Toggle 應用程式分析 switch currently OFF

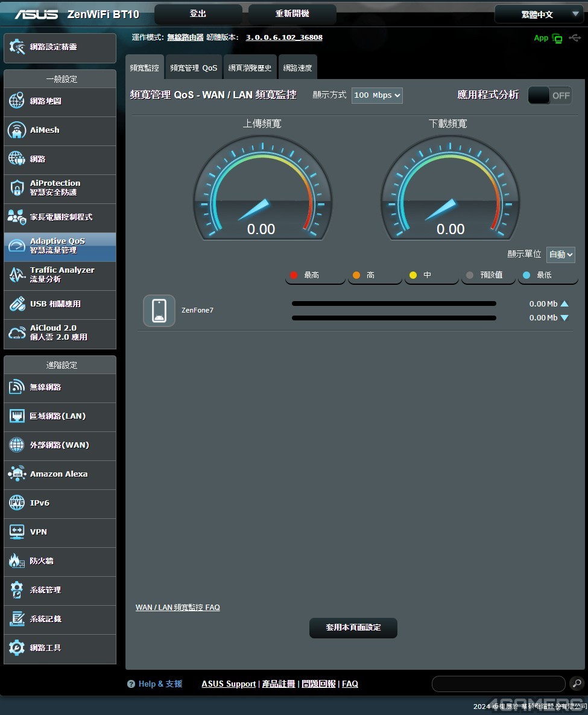click(x=550, y=95)
